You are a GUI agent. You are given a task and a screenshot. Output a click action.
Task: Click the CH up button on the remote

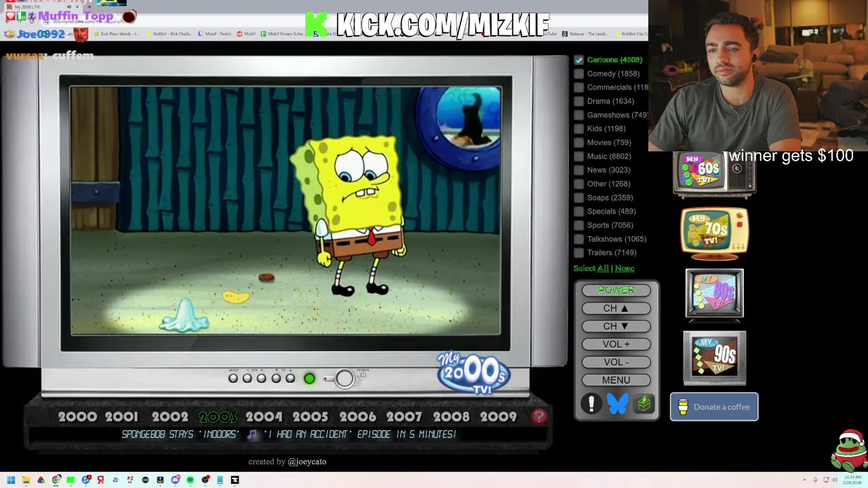tap(616, 308)
